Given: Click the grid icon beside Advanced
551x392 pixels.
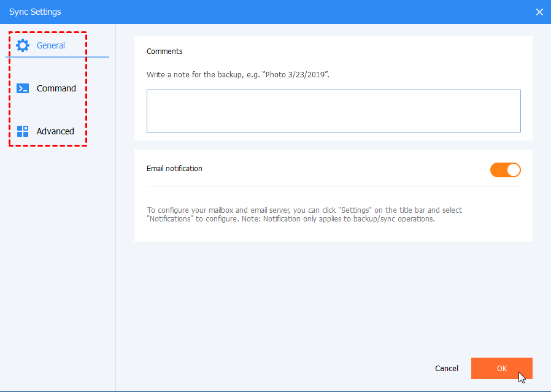Looking at the screenshot, I should pyautogui.click(x=23, y=131).
